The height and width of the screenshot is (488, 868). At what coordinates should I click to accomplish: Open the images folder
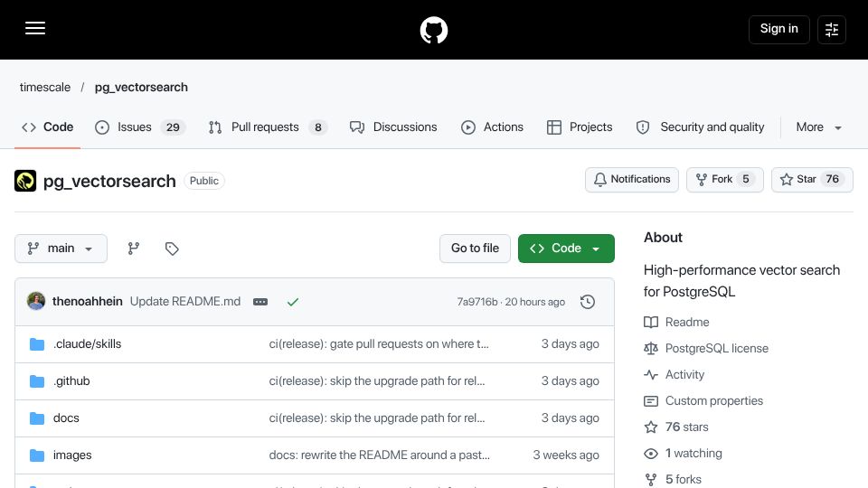pos(72,455)
